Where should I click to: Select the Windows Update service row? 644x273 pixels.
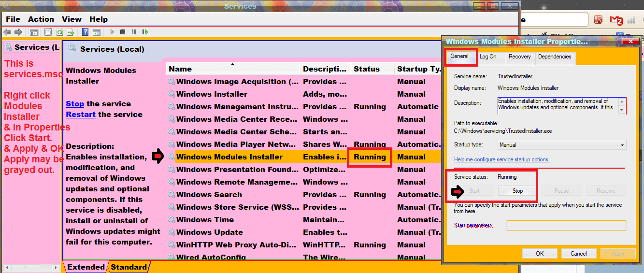(304, 232)
